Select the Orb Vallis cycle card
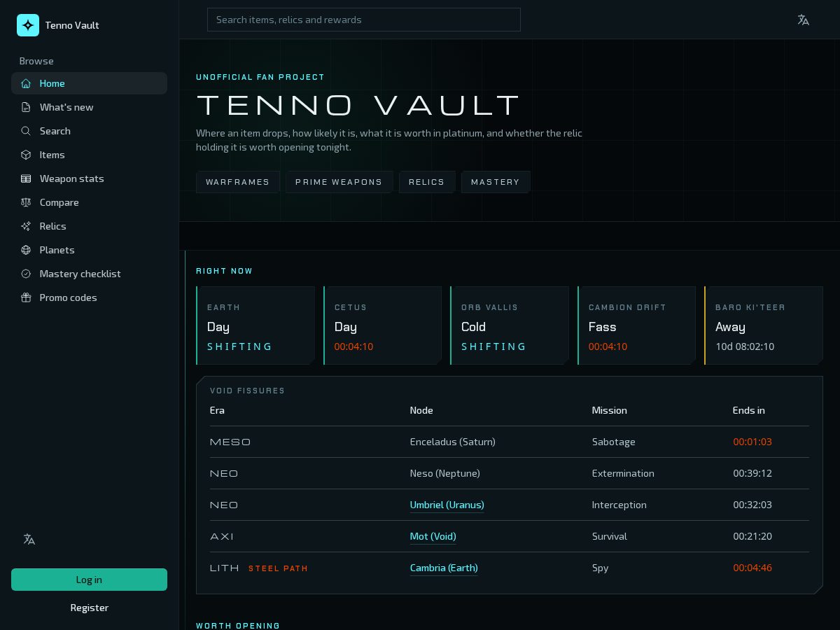 (x=510, y=325)
